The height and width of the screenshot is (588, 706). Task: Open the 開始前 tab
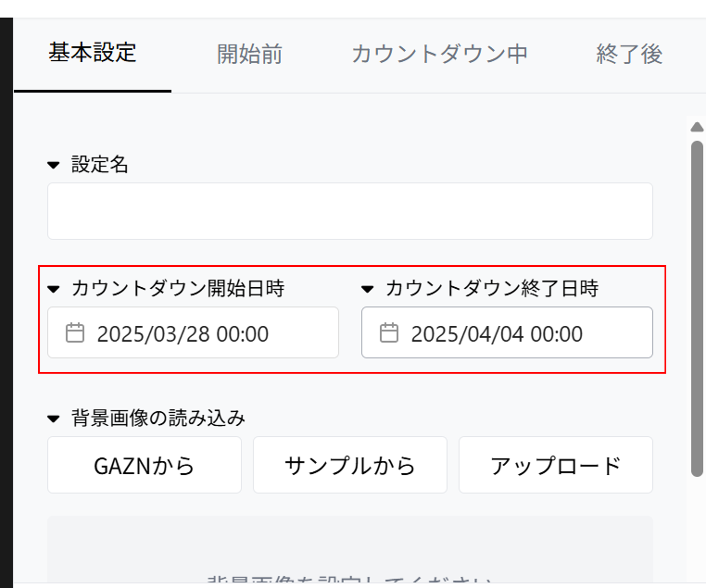pyautogui.click(x=249, y=54)
